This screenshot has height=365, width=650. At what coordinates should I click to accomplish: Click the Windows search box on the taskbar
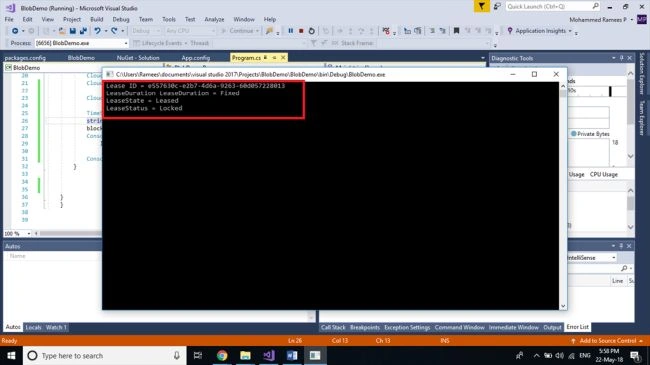(x=104, y=355)
